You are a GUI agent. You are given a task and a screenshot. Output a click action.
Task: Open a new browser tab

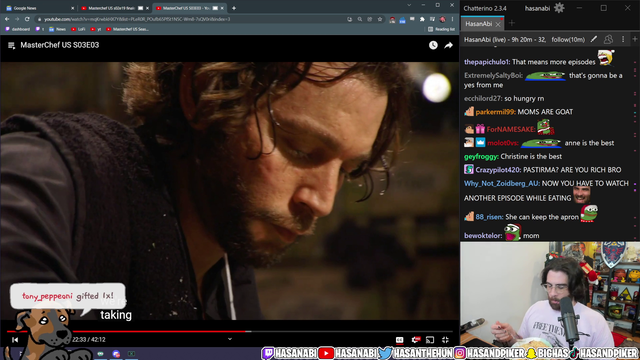234,8
